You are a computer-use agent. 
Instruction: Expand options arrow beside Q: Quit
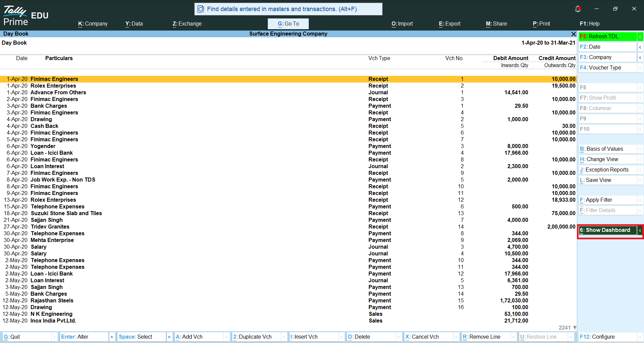54,337
